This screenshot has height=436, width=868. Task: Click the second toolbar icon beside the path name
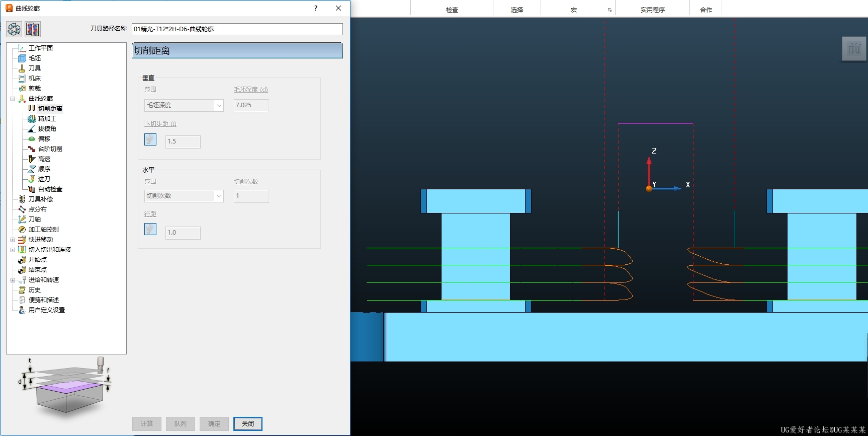[33, 29]
